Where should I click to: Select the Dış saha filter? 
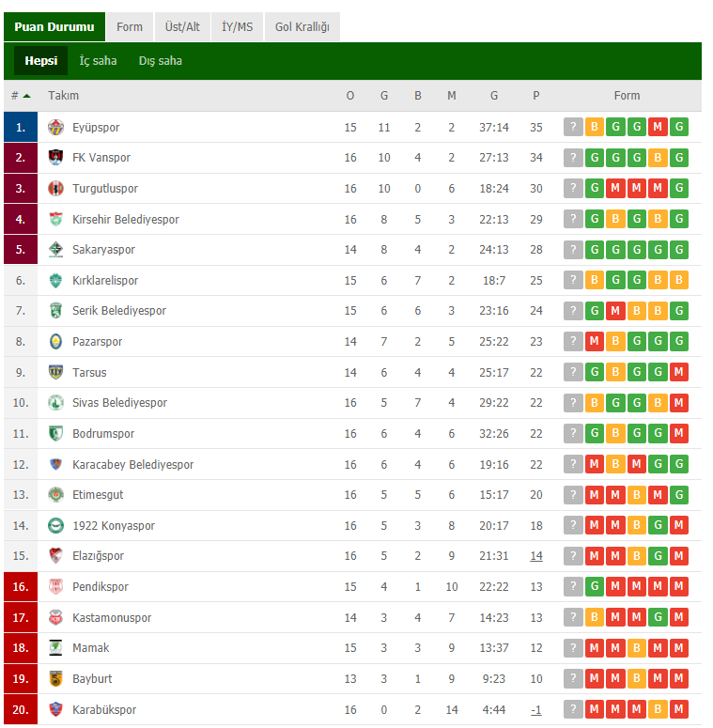[160, 61]
